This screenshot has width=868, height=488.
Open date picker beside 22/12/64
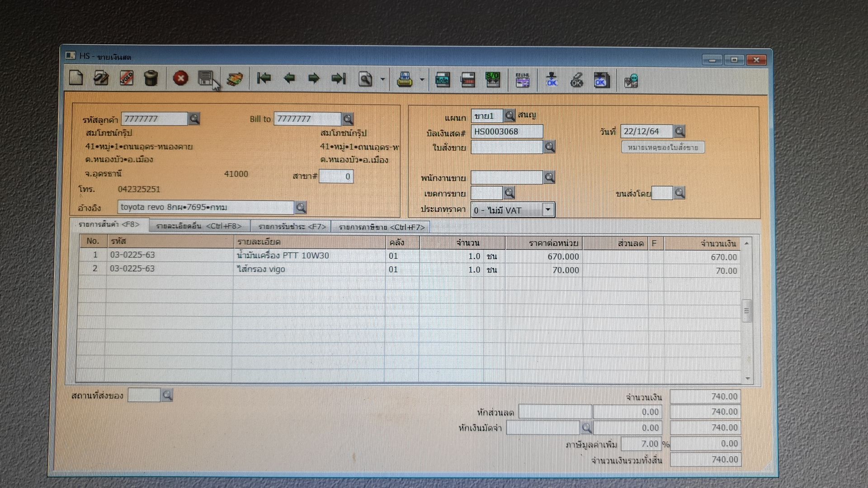pos(679,131)
